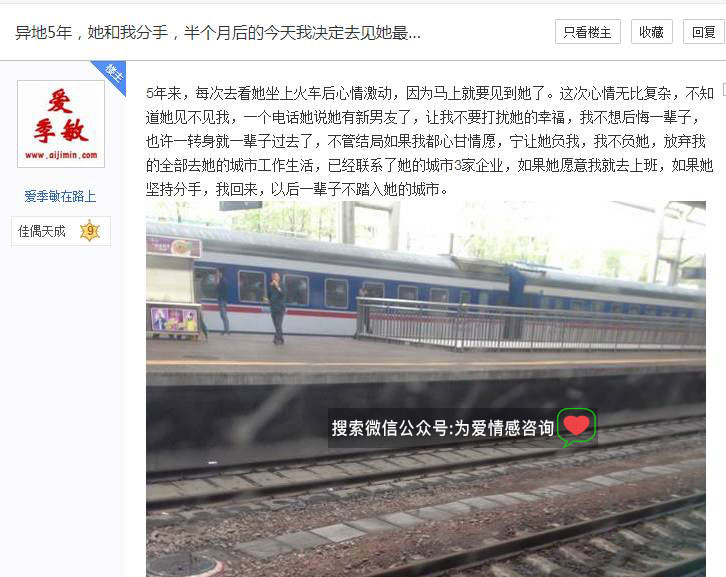Click the post paragraph starting 5年来
726x577 pixels.
click(429, 141)
